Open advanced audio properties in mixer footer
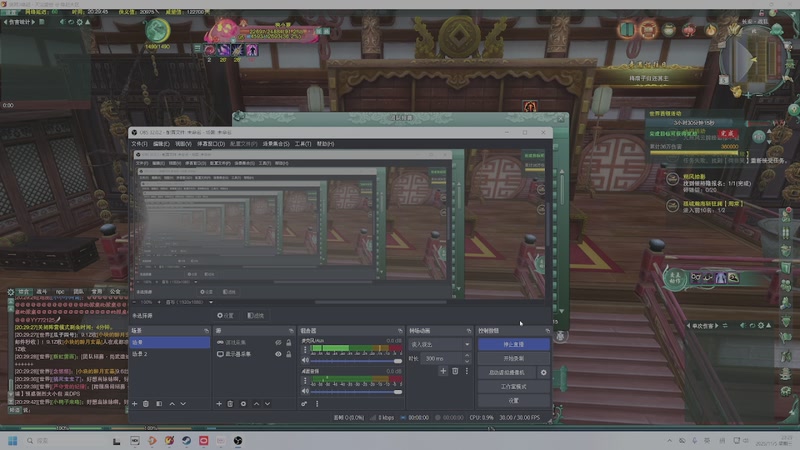The image size is (800, 450). click(304, 404)
